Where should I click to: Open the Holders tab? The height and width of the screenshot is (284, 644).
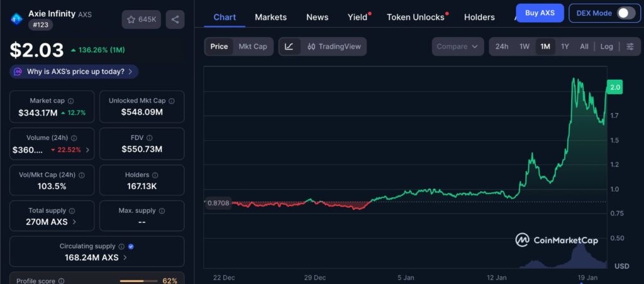(479, 17)
